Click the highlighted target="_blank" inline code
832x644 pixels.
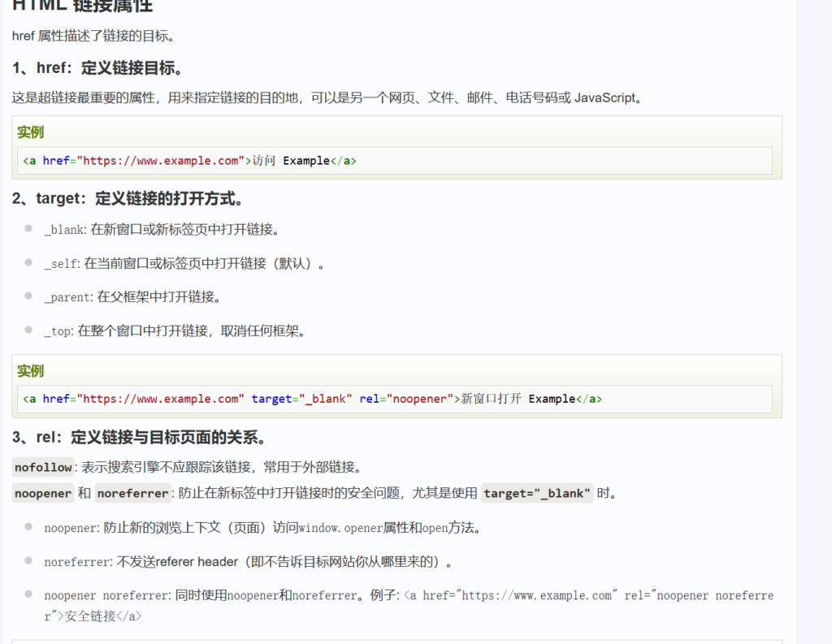click(x=536, y=493)
